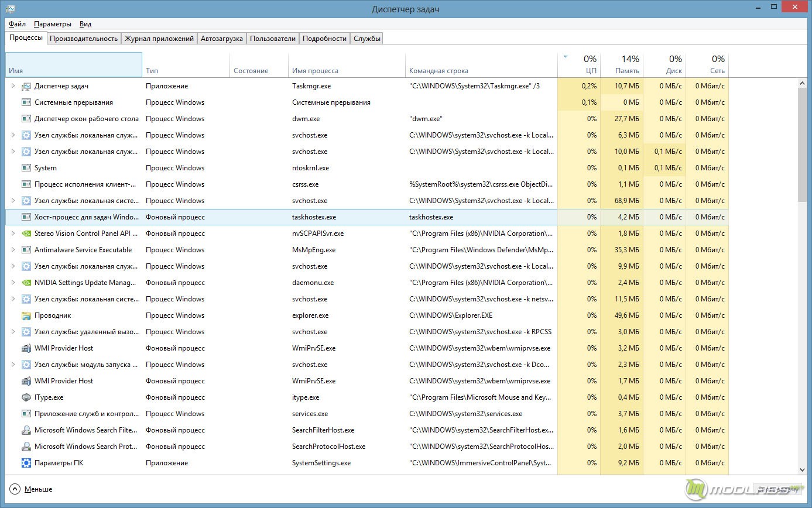Sort by the Состояние column header

pos(259,65)
